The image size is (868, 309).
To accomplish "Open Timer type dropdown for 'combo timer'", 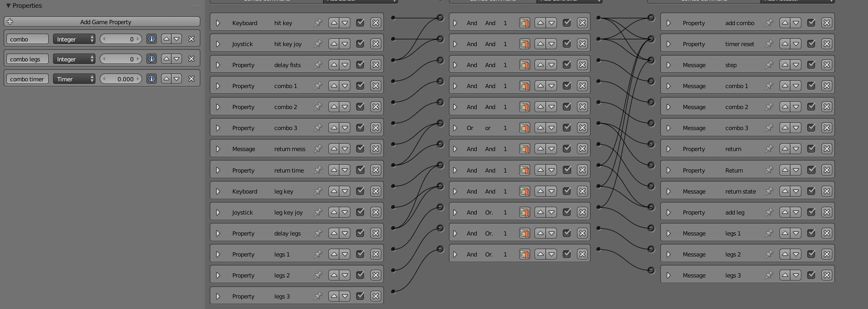I will [x=74, y=79].
